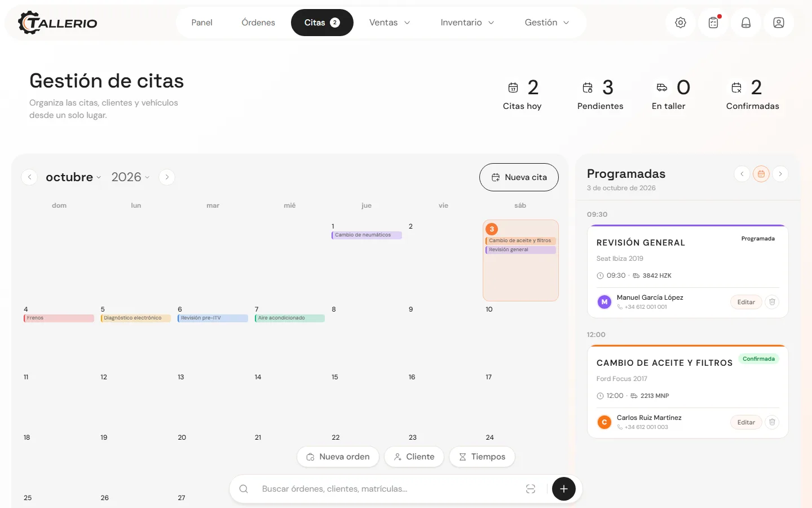Delete the Cambio de aceite y filtros appointment
This screenshot has height=508, width=812.
point(773,422)
